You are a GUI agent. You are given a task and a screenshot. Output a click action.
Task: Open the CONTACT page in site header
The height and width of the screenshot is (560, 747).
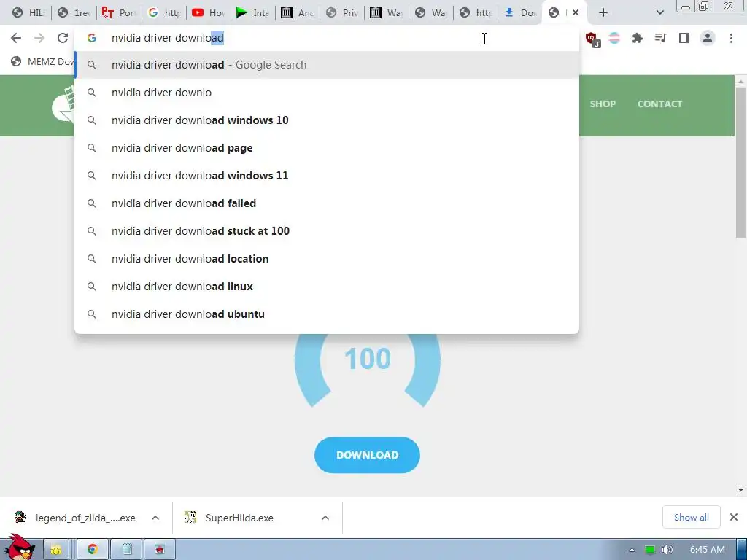tap(659, 104)
